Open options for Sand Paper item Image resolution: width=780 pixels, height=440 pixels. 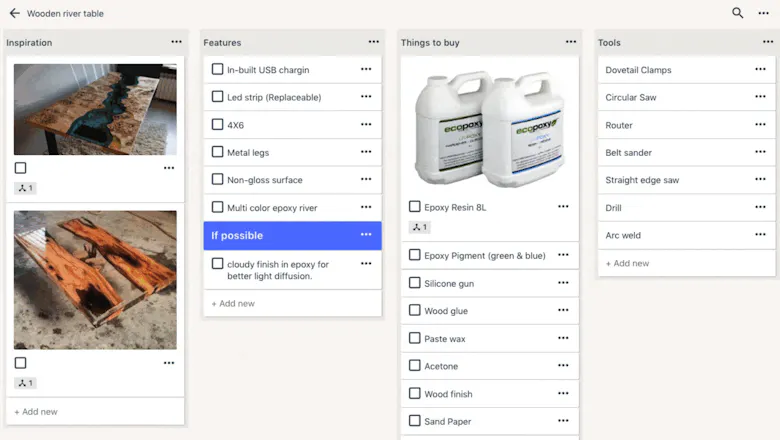[x=563, y=420]
